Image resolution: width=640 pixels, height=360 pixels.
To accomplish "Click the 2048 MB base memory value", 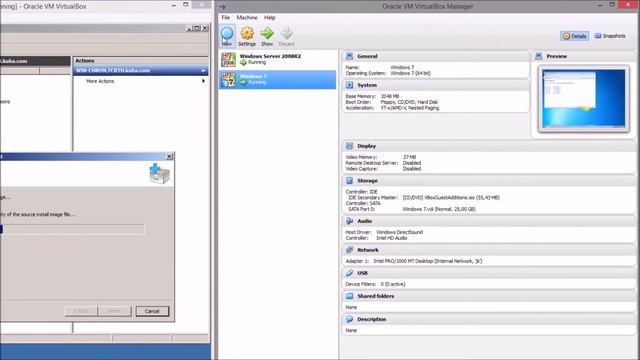I will 389,96.
